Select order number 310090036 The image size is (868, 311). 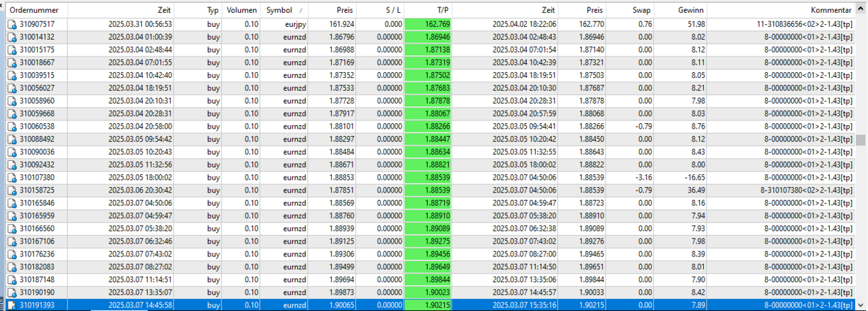[37, 152]
